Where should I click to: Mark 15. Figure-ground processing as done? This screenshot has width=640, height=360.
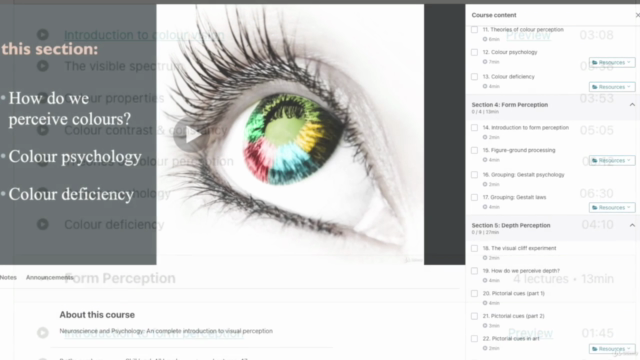click(x=474, y=150)
